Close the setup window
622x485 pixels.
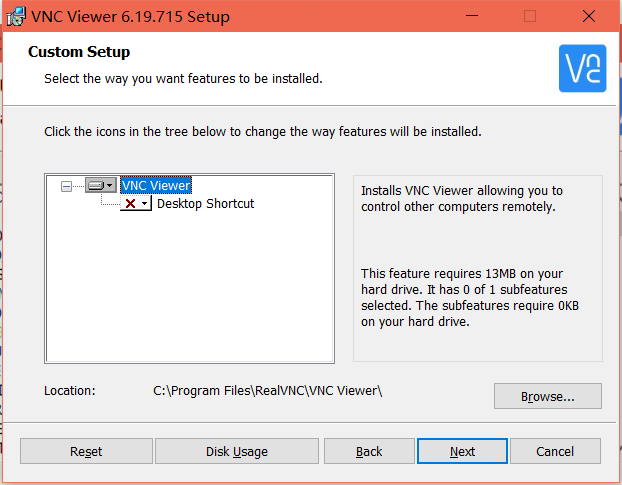pos(589,16)
